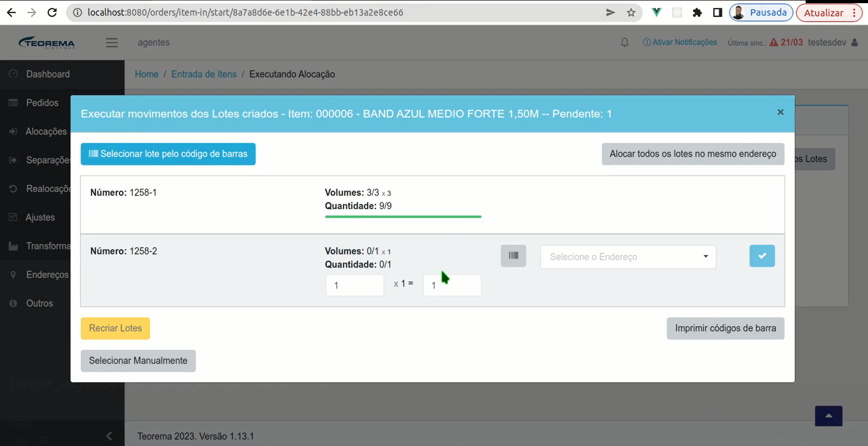
Task: Click the volumes input field for lot 1258-2
Action: [x=355, y=285]
